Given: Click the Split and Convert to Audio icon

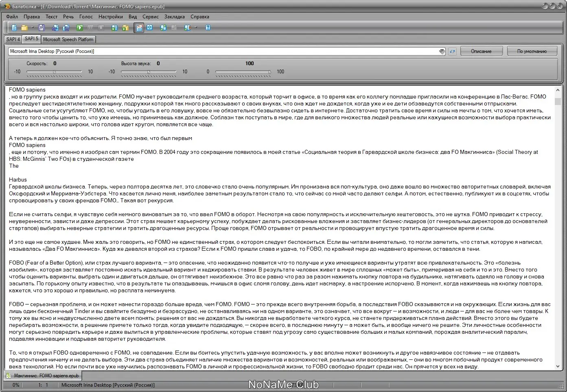Looking at the screenshot, I should click(66, 28).
